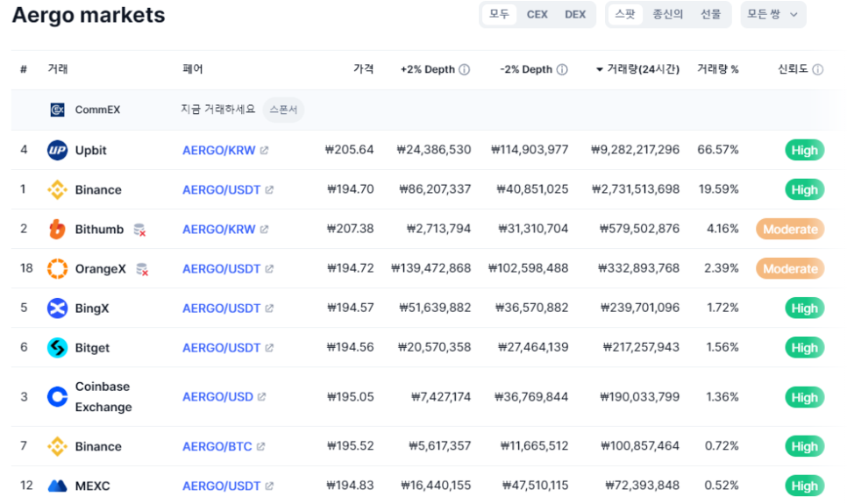Viewport: 847px width, 504px height.
Task: Open Upbit AERGO/KRW pair link
Action: coord(219,150)
